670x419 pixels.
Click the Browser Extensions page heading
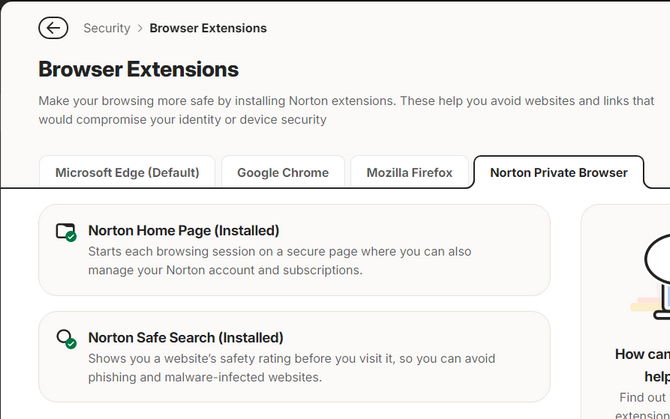click(x=138, y=69)
